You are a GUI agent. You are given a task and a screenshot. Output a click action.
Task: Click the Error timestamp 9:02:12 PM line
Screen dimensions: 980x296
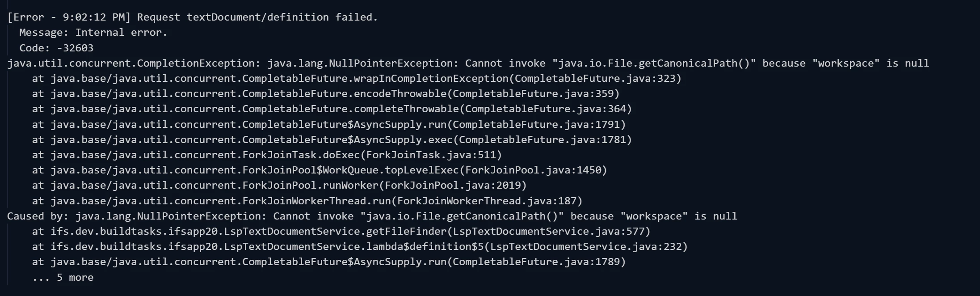(x=193, y=17)
